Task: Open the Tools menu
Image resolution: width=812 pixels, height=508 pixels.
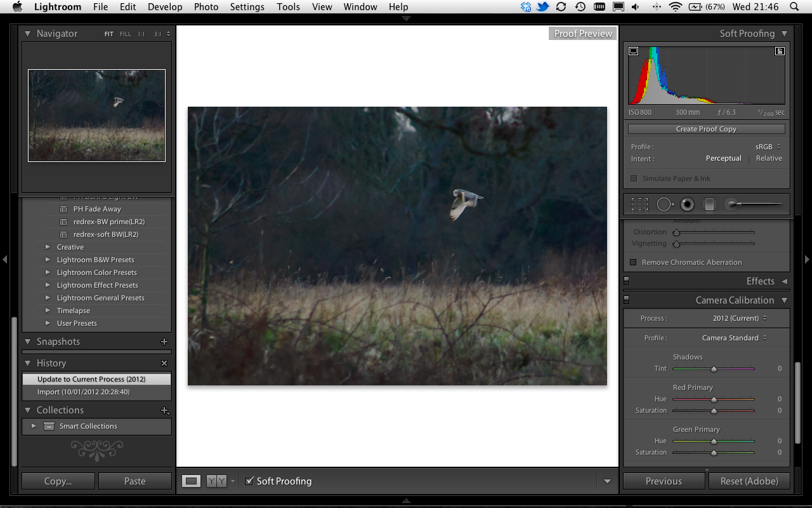Action: pyautogui.click(x=289, y=7)
